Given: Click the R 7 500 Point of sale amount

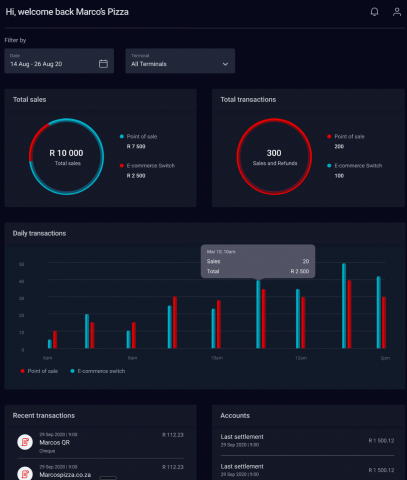Looking at the screenshot, I should [x=136, y=146].
